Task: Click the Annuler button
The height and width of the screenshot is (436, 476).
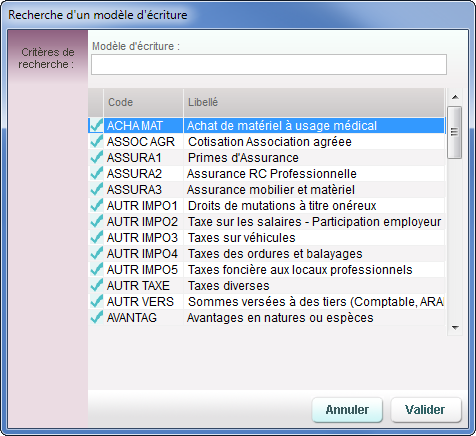Action: click(x=347, y=410)
